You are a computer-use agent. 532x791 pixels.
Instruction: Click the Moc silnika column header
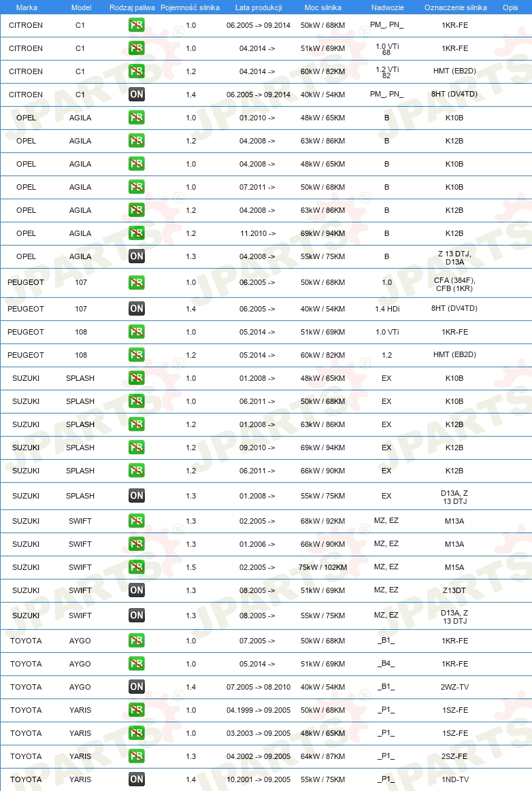(323, 7)
